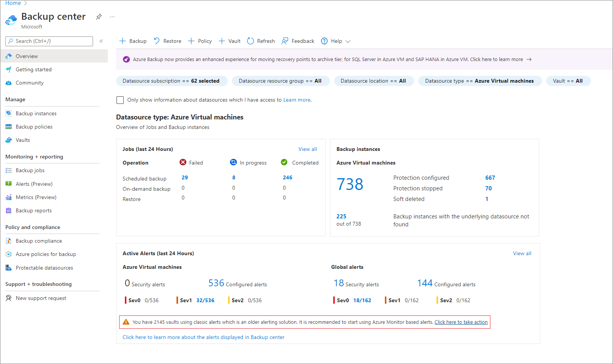Click the warning triangle icon in classic alerts notice
The height and width of the screenshot is (364, 613).
coord(126,322)
